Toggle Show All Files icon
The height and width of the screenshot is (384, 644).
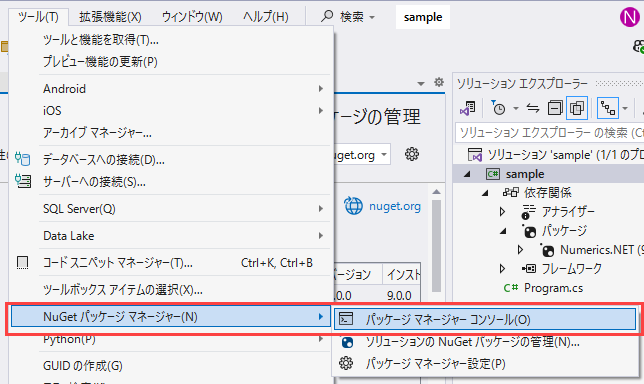[577, 108]
